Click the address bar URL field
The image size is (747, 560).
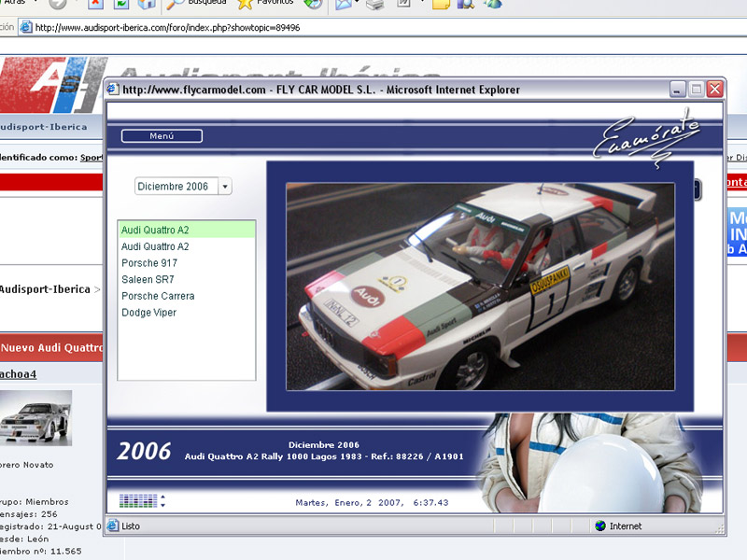(x=381, y=27)
